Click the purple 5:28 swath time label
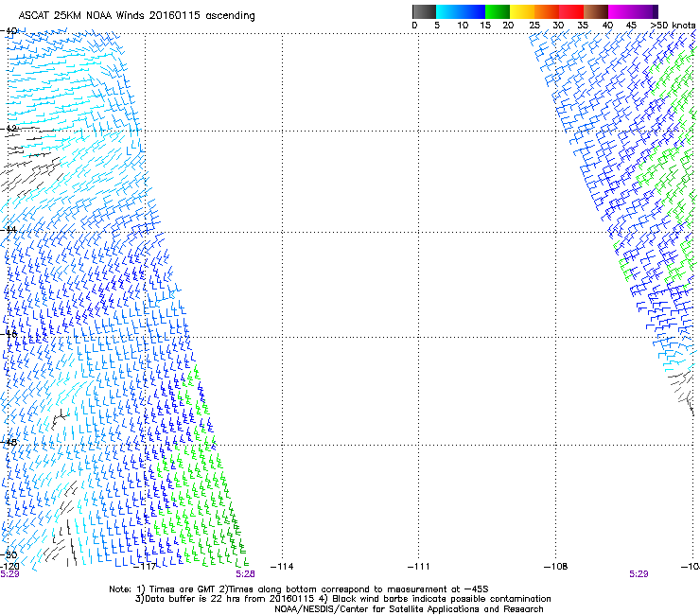Image resolution: width=700 pixels, height=615 pixels. [x=245, y=574]
